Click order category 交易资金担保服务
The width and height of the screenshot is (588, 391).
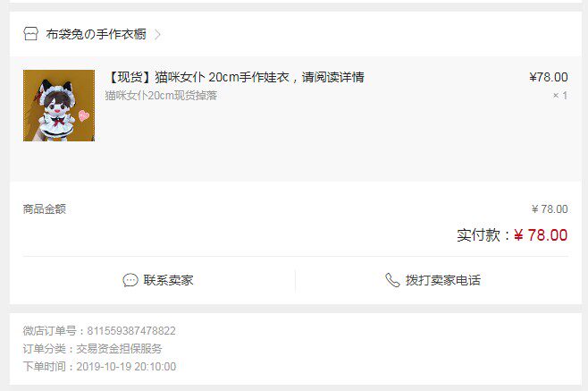tap(119, 349)
